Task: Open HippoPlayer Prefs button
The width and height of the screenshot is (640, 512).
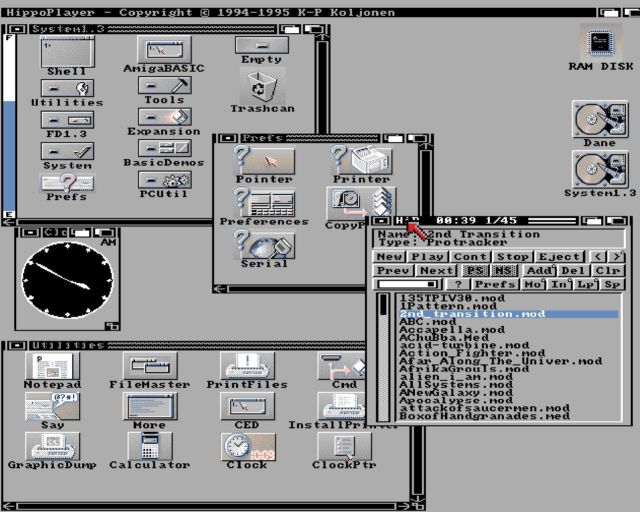Action: (496, 284)
